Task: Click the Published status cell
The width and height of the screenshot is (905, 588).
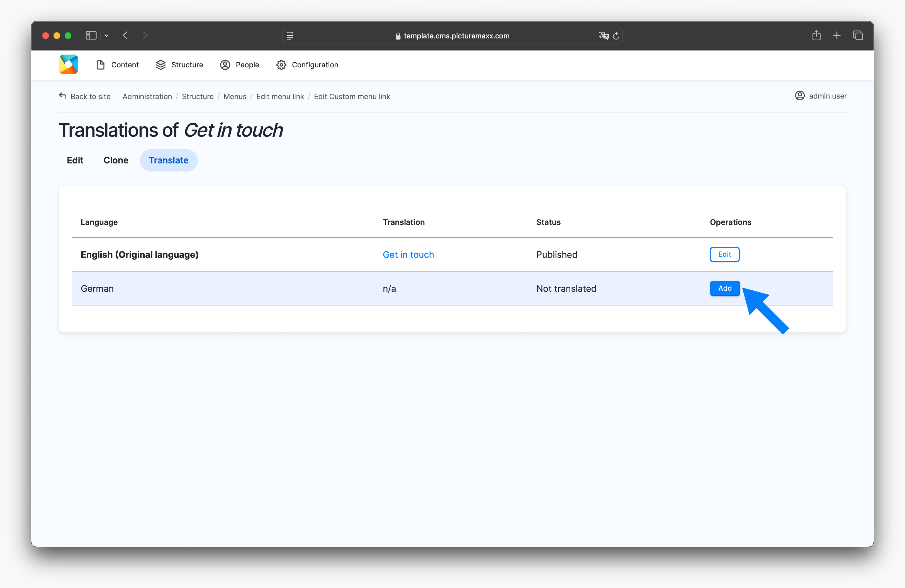Action: pos(557,254)
